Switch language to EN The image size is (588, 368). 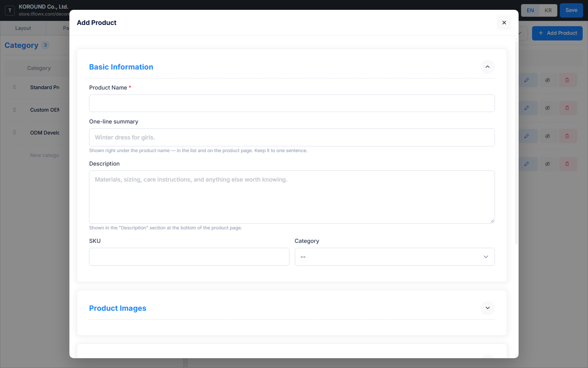tap(530, 10)
